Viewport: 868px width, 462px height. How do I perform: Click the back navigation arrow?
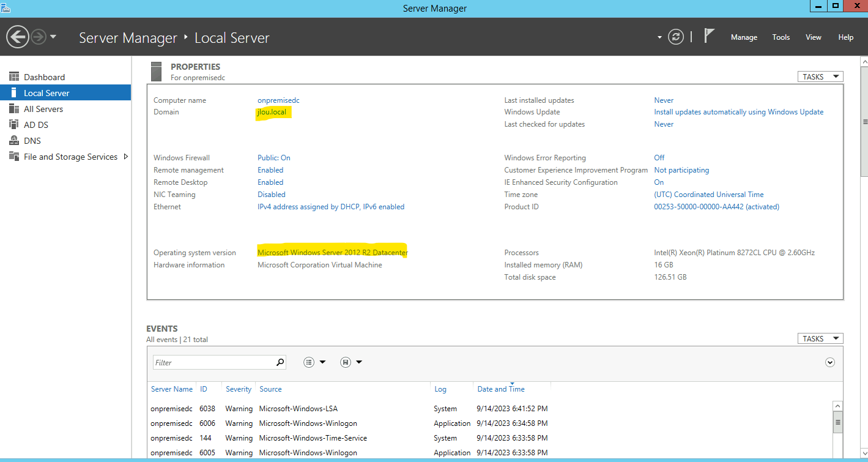18,37
